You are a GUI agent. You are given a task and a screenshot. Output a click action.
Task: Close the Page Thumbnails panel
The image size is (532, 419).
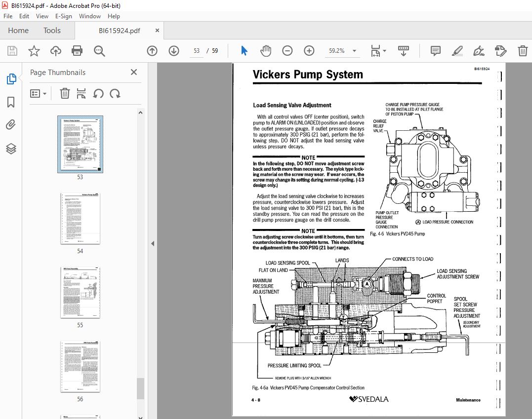point(134,72)
